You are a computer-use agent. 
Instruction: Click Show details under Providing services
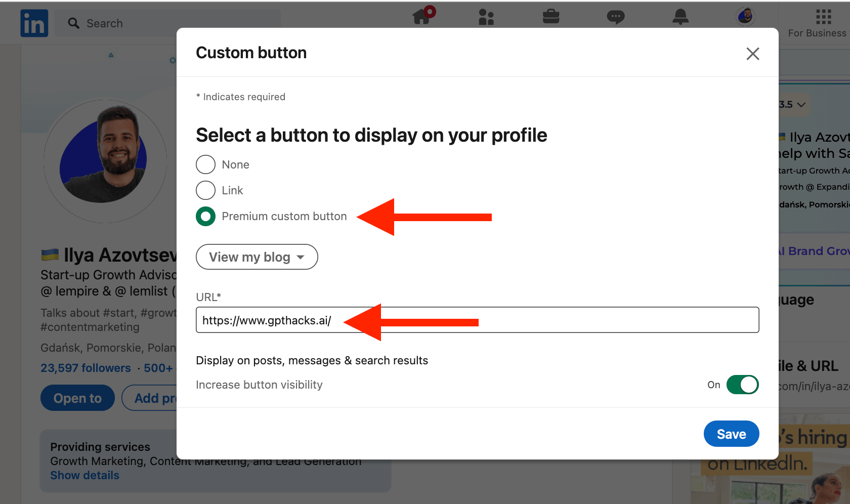pos(85,475)
